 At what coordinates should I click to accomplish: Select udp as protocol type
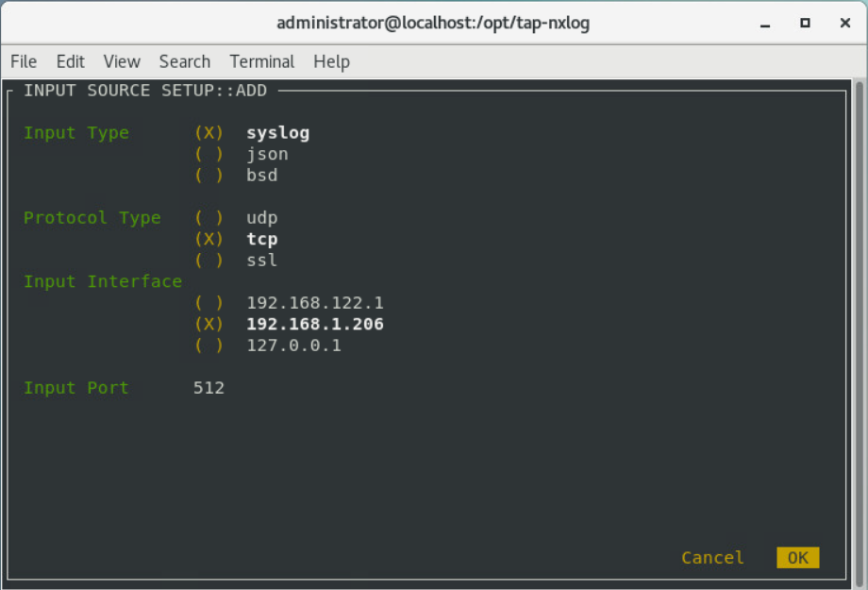209,218
